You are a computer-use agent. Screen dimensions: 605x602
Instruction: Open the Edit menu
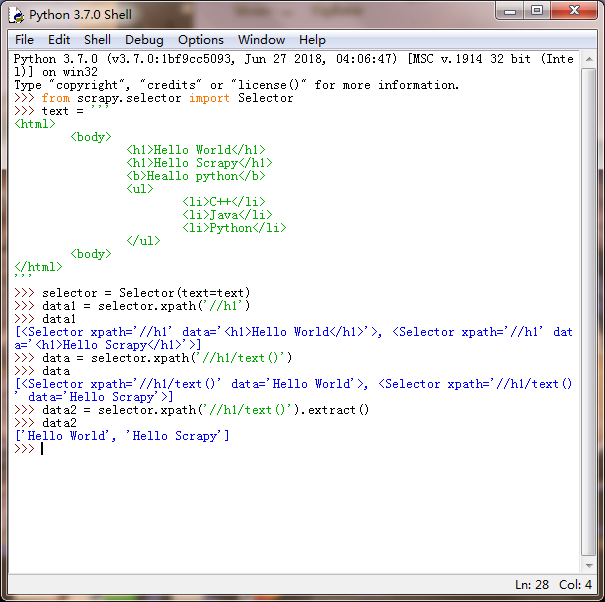click(59, 40)
